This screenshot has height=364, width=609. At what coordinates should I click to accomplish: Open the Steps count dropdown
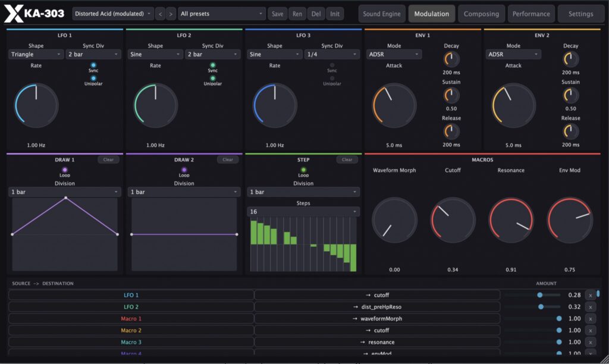[x=303, y=212]
